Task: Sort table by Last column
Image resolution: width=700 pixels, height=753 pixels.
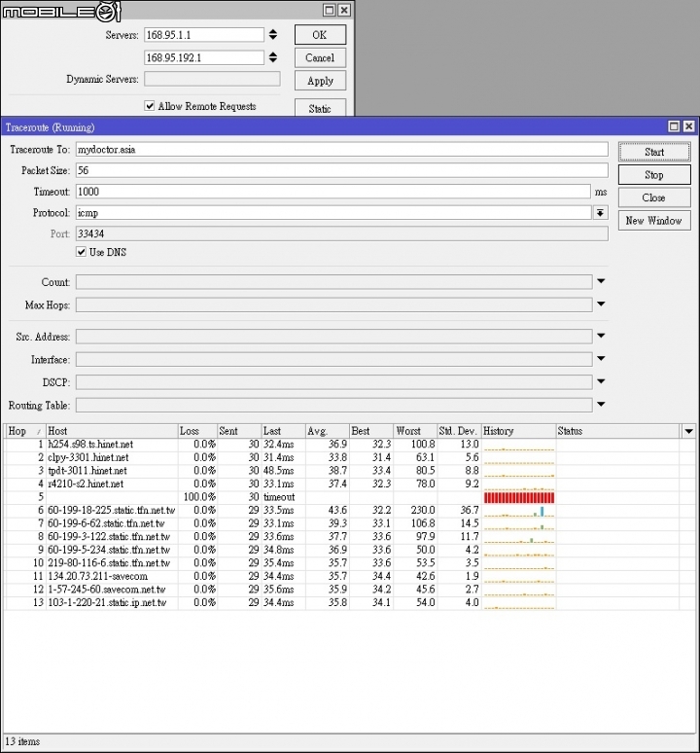Action: pyautogui.click(x=284, y=431)
